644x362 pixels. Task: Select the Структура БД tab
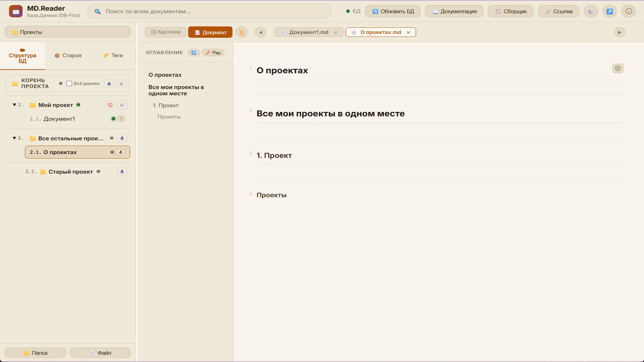coord(22,56)
